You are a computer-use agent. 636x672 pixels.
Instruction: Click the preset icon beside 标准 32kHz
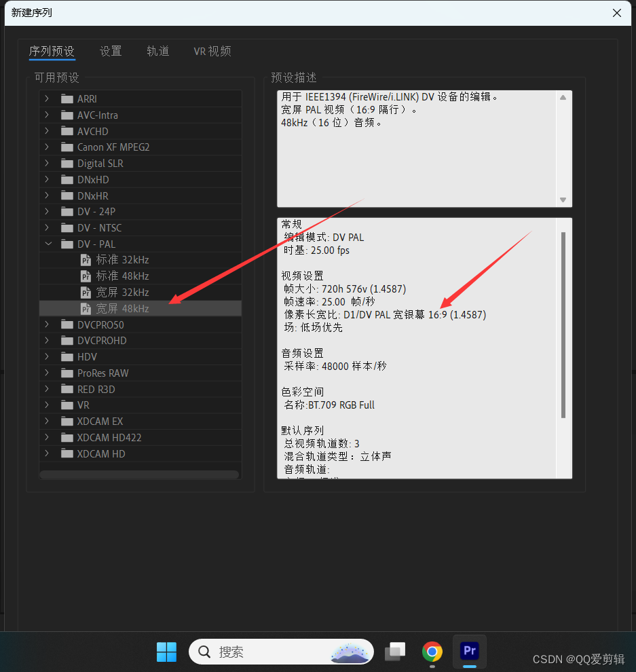[x=86, y=260]
